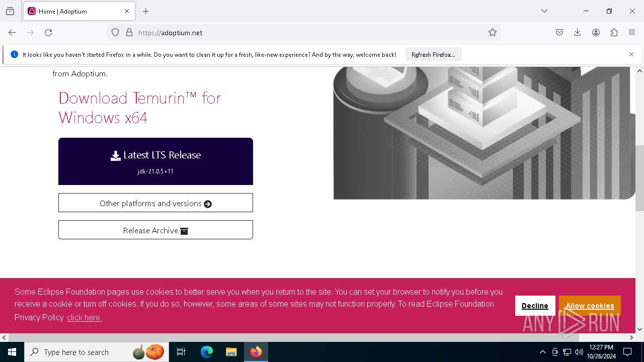644x362 pixels.
Task: Save page to Pocket
Action: point(559,33)
